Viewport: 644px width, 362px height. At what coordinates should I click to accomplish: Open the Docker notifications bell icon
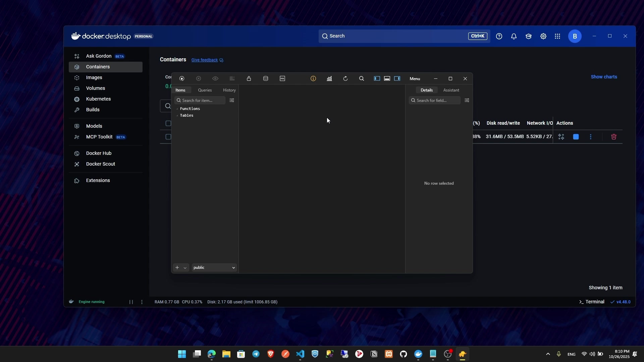coord(514,36)
